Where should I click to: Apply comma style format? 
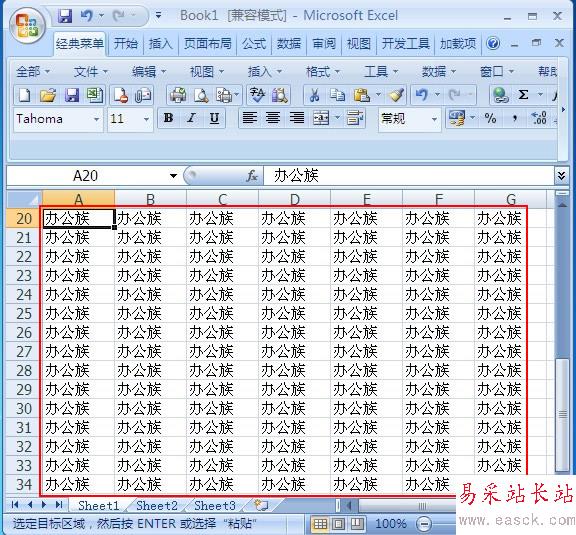tap(515, 118)
